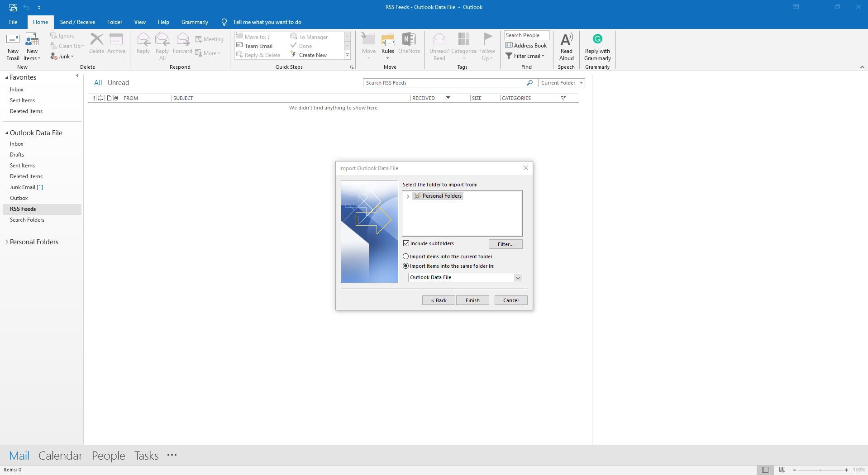The height and width of the screenshot is (475, 868).
Task: Click the search magnifier icon
Action: [529, 83]
